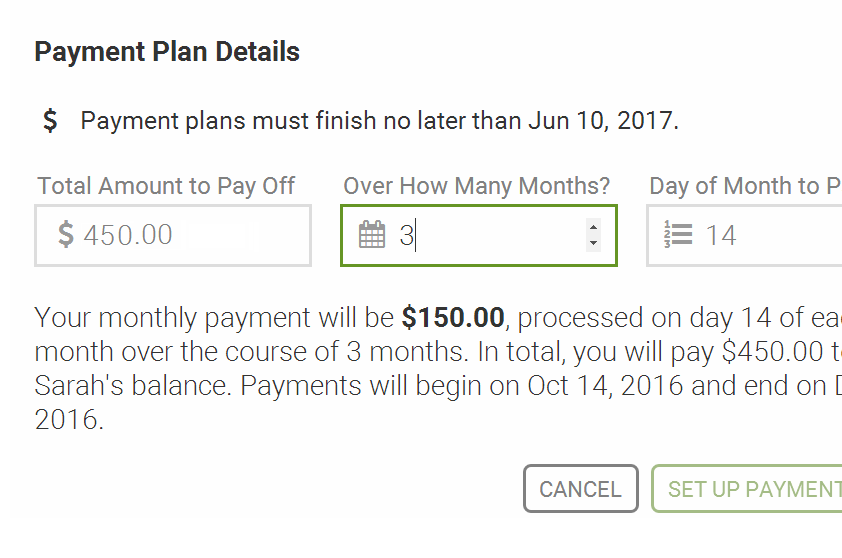Decrease months using the down stepper arrow
842x558 pixels.
[593, 243]
